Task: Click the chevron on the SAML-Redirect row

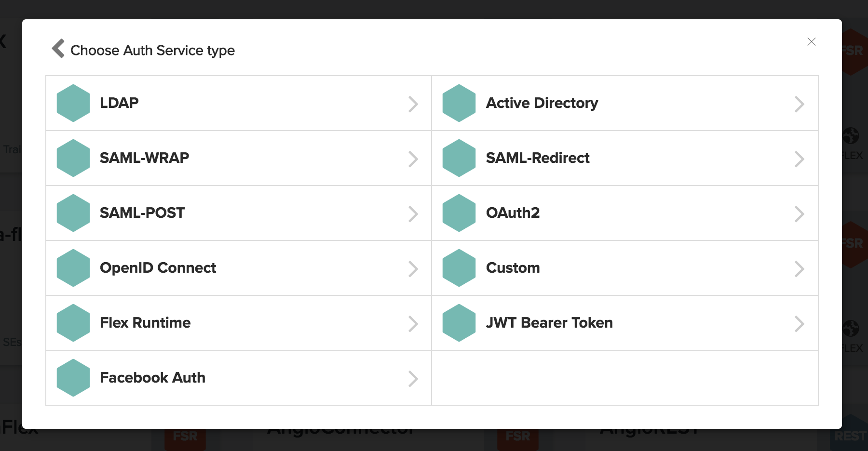Action: (799, 159)
